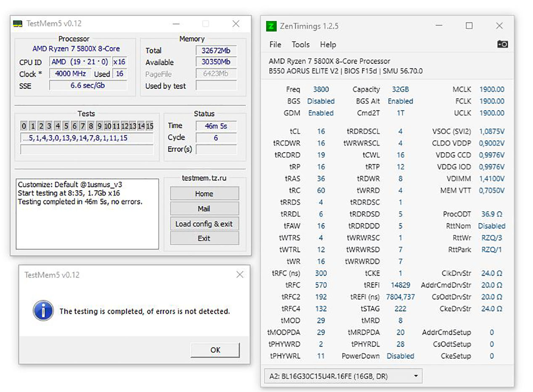Click the tRCDRD value 19
The height and width of the screenshot is (392, 533).
pyautogui.click(x=321, y=155)
